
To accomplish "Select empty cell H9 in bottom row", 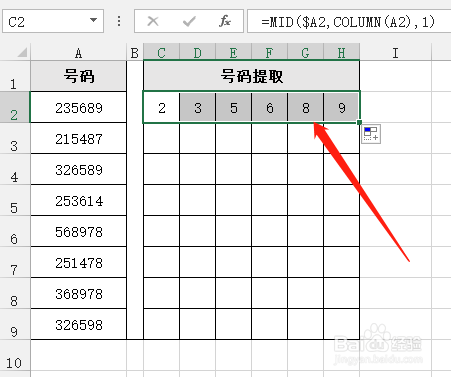I will [341, 324].
